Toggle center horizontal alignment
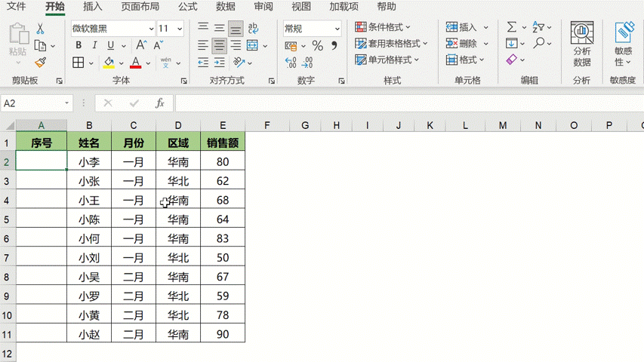 tap(220, 46)
